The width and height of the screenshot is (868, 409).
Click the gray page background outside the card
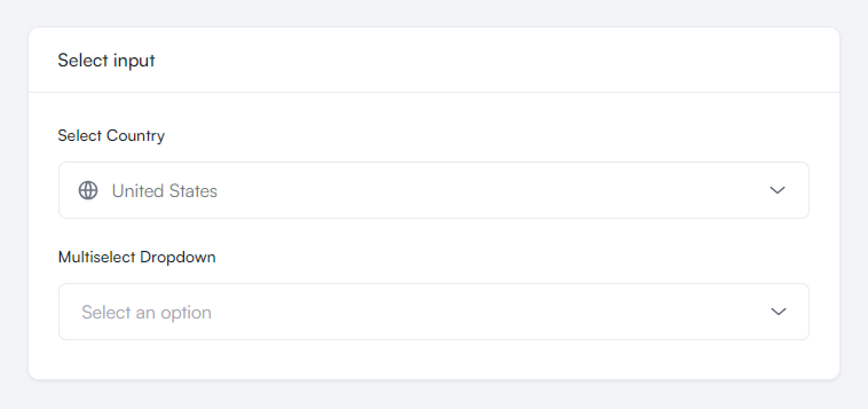[x=433, y=395]
